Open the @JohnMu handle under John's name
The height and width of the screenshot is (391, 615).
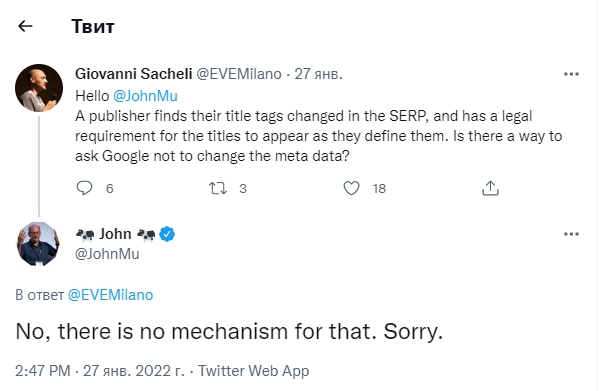pyautogui.click(x=107, y=254)
